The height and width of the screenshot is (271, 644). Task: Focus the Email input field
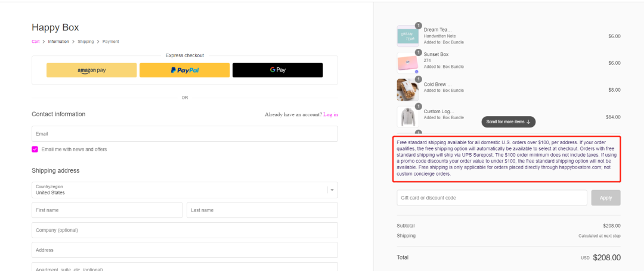click(184, 134)
